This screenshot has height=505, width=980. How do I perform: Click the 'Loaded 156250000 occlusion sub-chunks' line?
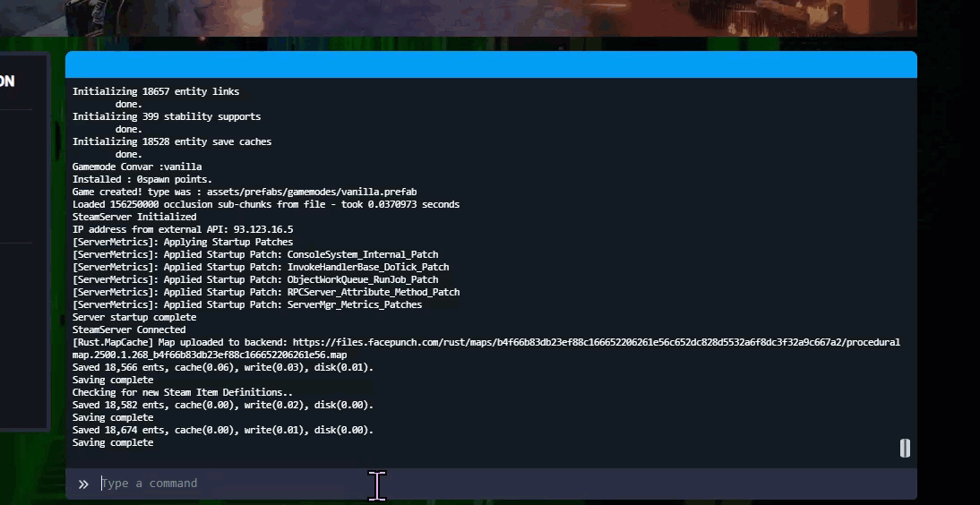click(x=266, y=204)
